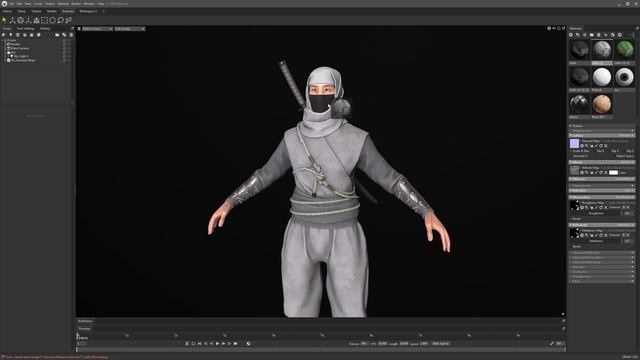Switch to Animate workspace tab
The height and width of the screenshot is (360, 640).
coord(68,11)
